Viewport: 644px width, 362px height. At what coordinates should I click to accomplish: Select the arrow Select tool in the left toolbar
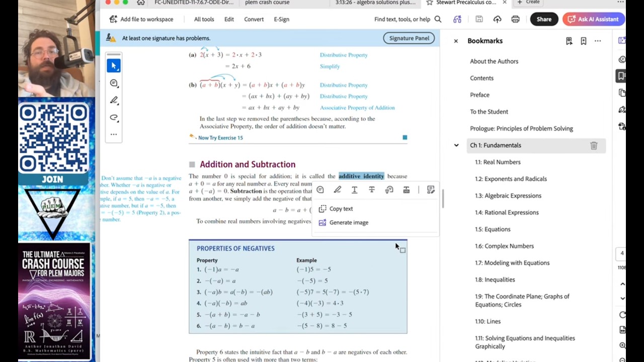[x=114, y=66]
